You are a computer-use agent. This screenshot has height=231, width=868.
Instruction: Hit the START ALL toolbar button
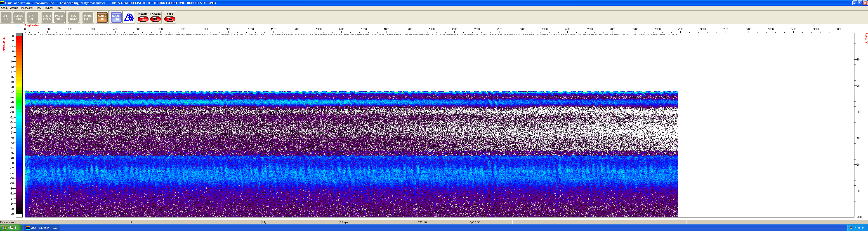coord(33,18)
